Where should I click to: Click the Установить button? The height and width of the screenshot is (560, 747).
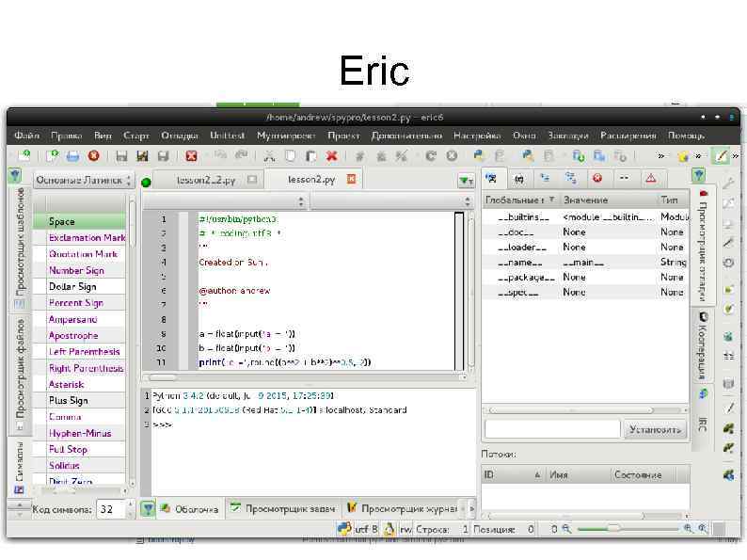click(x=655, y=429)
